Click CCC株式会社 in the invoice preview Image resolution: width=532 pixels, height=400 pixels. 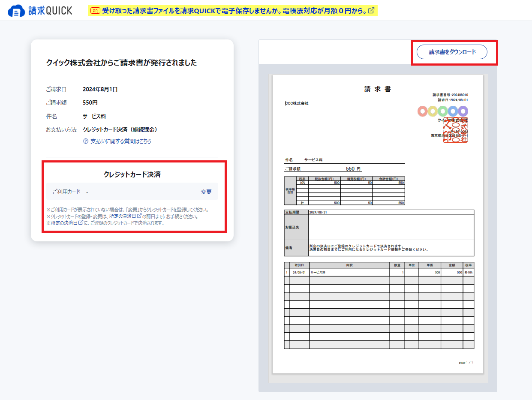(297, 103)
